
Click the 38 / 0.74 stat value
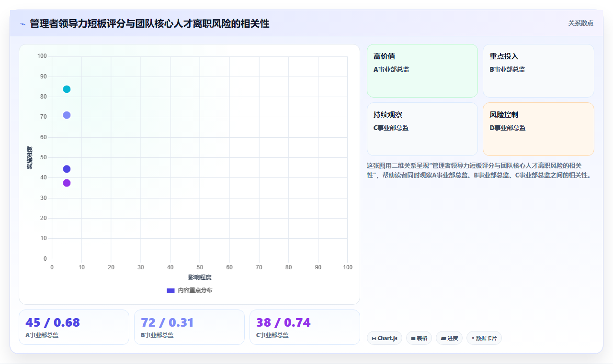284,323
